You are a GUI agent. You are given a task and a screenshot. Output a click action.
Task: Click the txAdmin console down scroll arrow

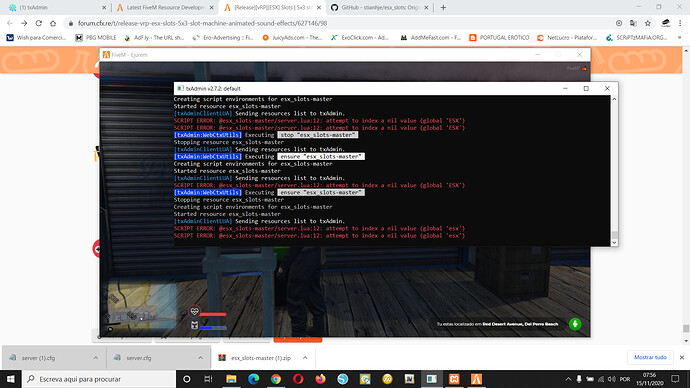tap(614, 242)
